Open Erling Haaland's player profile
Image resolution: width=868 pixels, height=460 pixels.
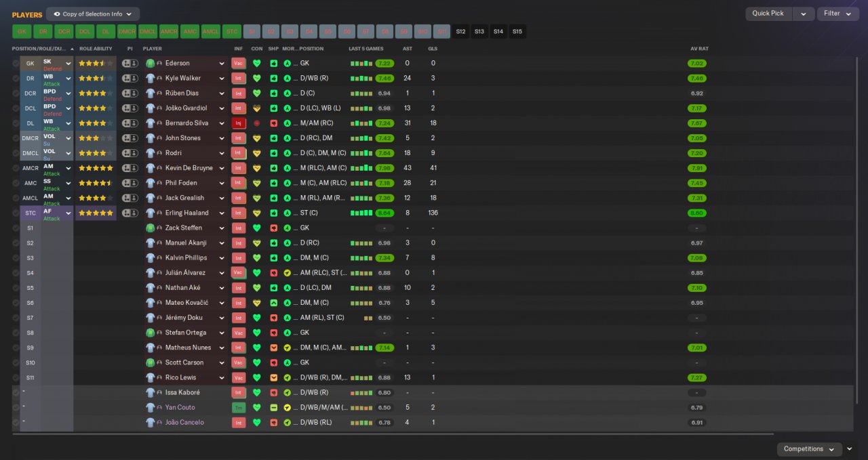click(x=186, y=213)
